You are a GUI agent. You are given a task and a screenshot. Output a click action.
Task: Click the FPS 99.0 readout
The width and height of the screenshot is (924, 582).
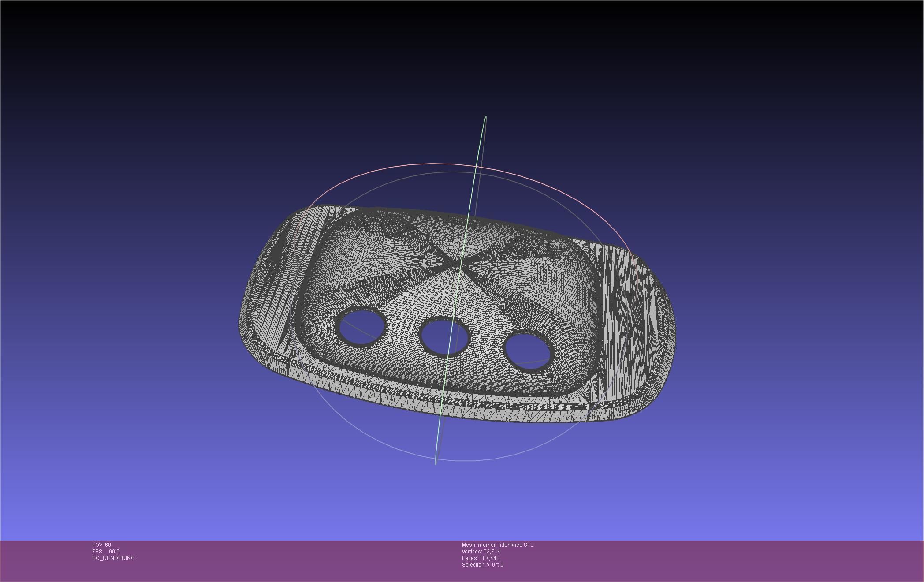pos(106,552)
